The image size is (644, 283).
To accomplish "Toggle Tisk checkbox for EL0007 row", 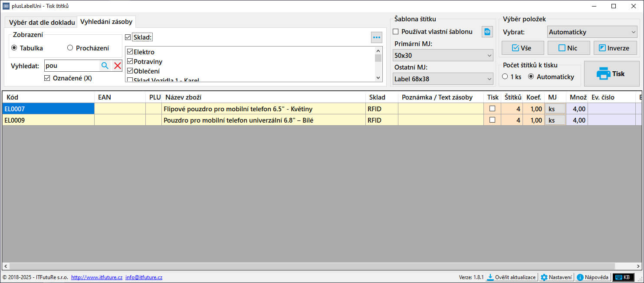I will (492, 109).
